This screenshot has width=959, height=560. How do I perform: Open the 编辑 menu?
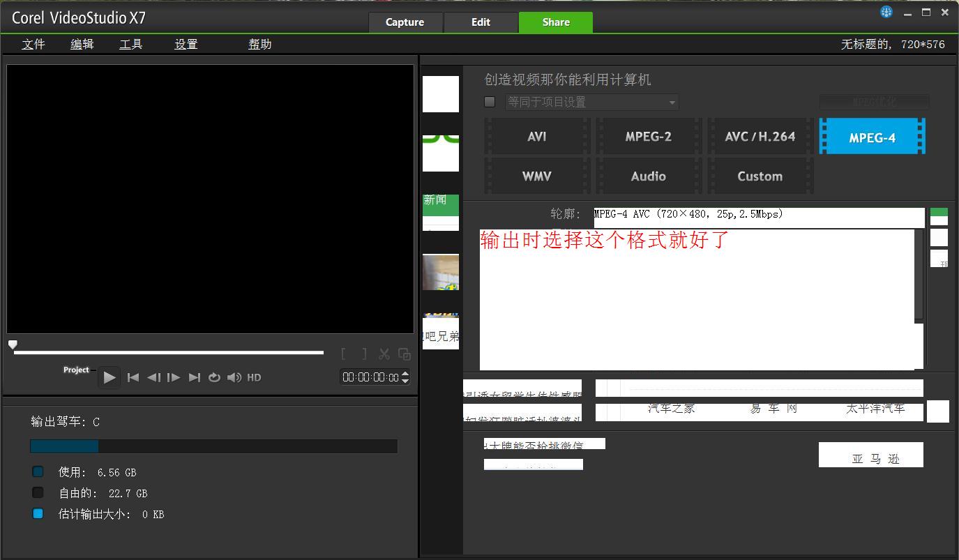point(82,44)
